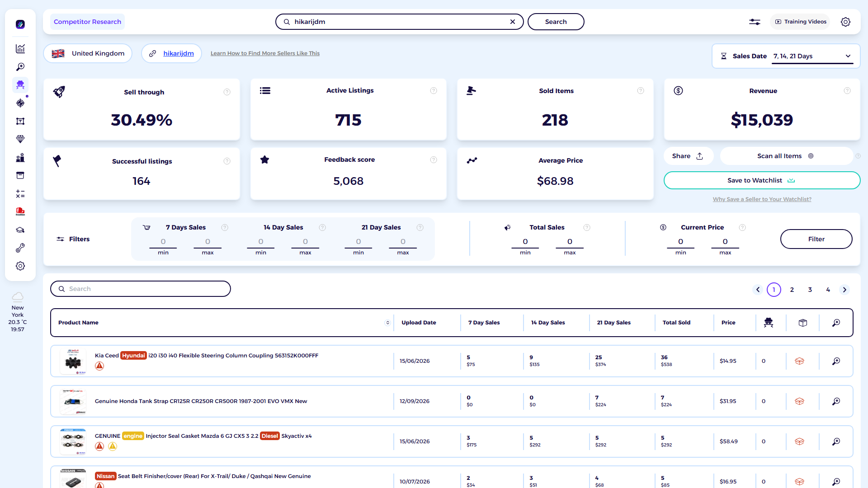Click Save to Watchlist button
868x488 pixels.
click(762, 180)
